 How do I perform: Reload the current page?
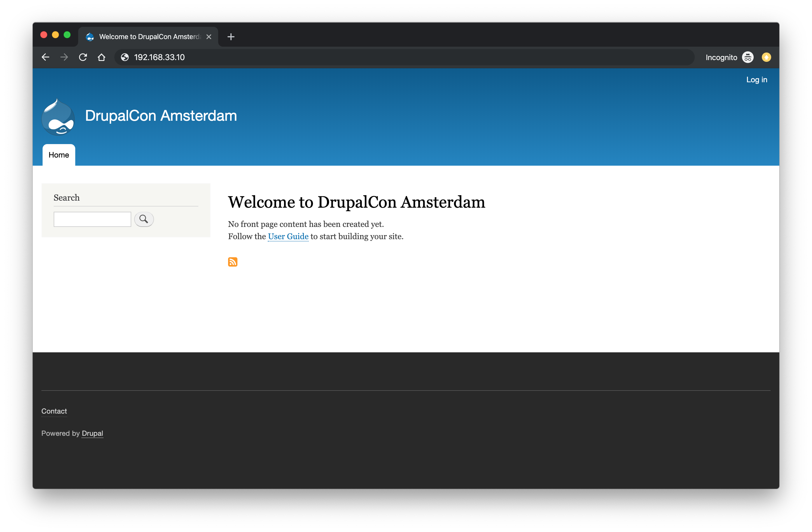click(x=83, y=57)
